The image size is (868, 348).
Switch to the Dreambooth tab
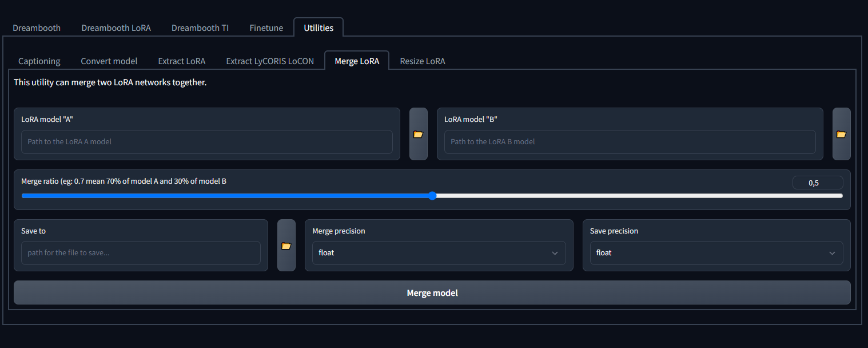tap(37, 27)
